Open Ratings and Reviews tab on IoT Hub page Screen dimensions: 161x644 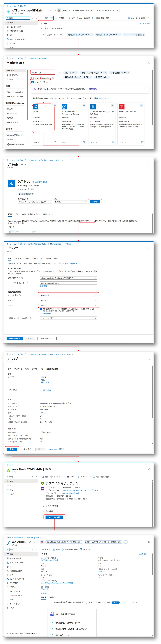[48, 214]
